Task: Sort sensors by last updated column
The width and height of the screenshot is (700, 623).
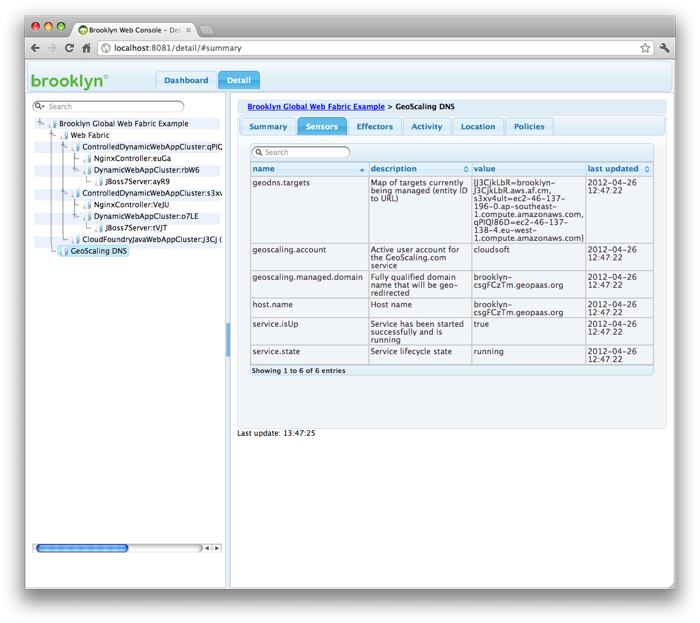Action: point(618,169)
